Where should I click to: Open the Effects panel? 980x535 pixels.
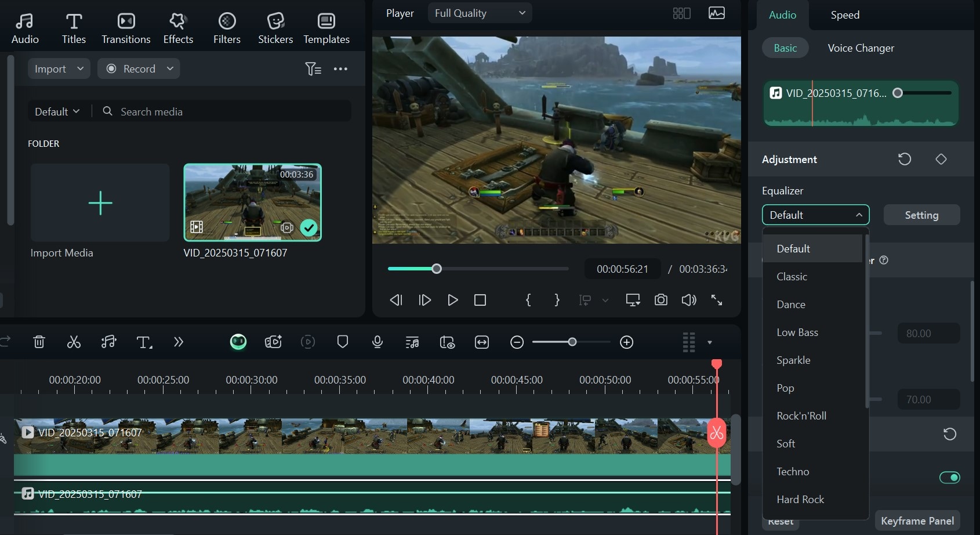point(178,28)
